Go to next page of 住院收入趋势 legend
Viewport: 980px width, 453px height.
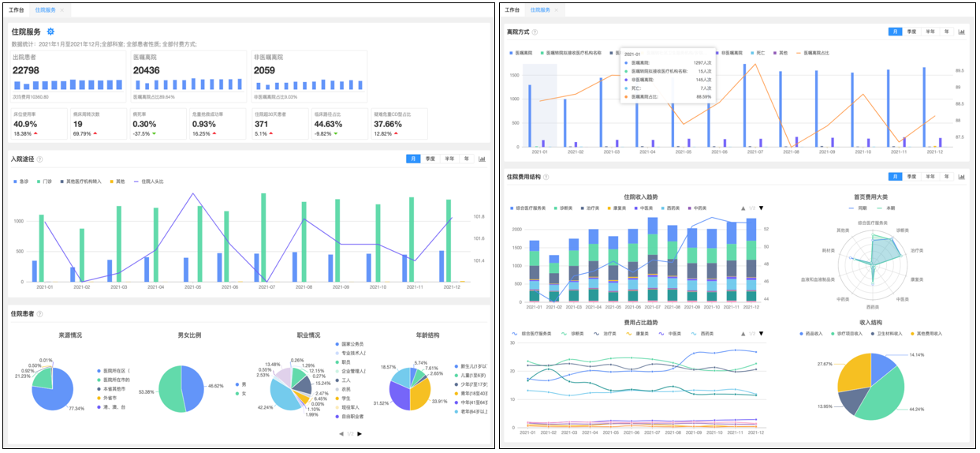coord(761,208)
